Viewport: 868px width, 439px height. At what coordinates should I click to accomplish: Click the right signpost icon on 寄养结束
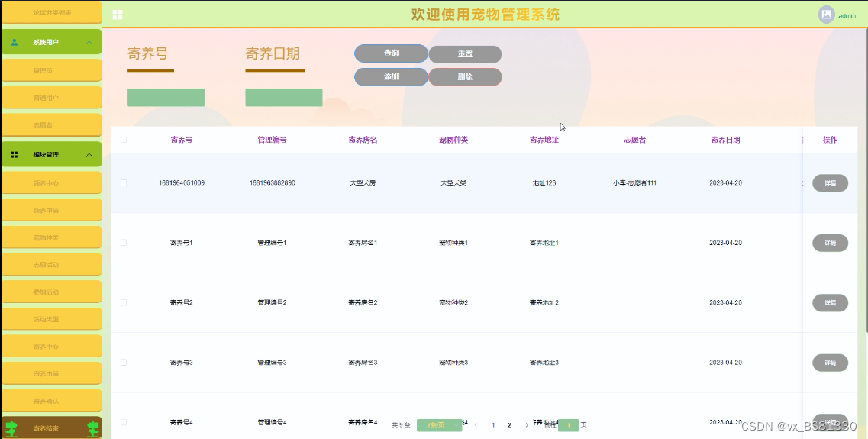[93, 428]
